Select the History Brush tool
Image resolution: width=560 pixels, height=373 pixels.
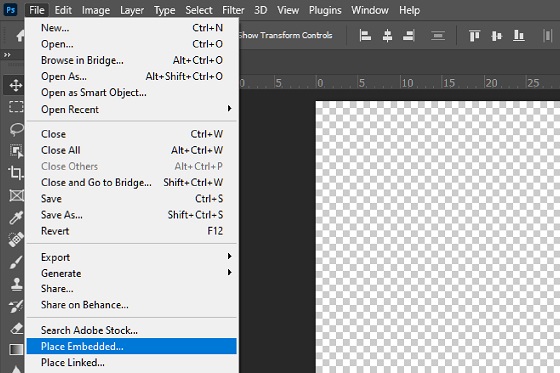(x=16, y=306)
